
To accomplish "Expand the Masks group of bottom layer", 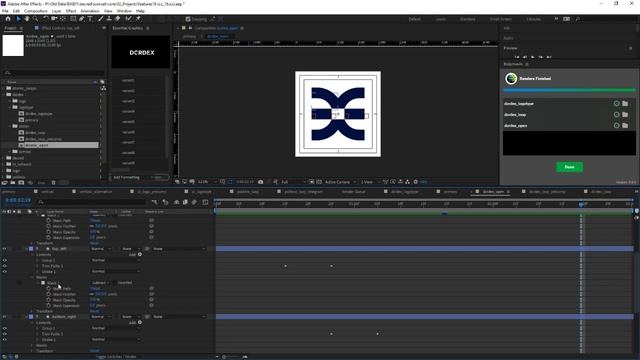I will pyautogui.click(x=33, y=345).
